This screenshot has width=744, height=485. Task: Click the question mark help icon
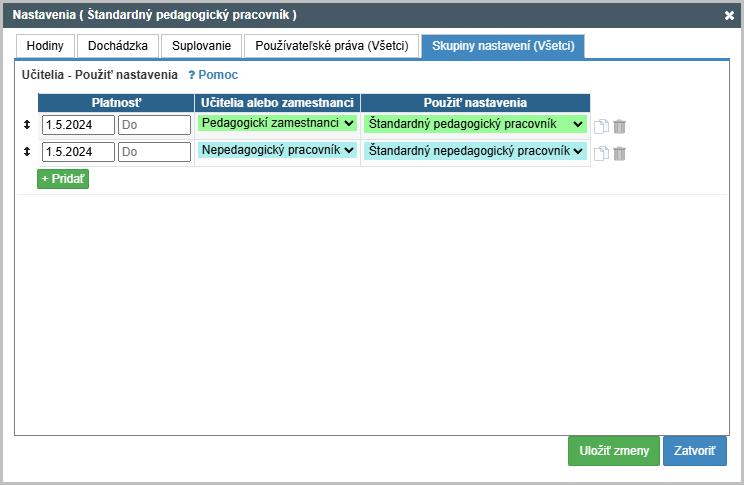click(192, 75)
